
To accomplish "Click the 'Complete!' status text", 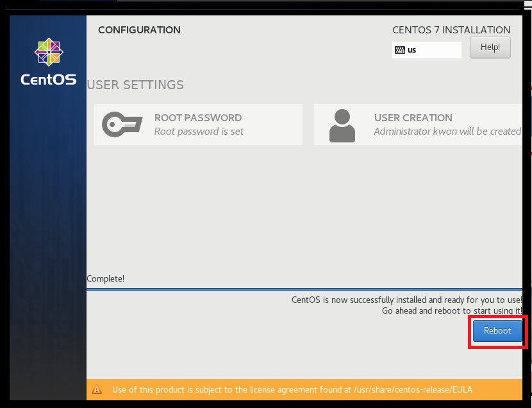I will (x=106, y=278).
